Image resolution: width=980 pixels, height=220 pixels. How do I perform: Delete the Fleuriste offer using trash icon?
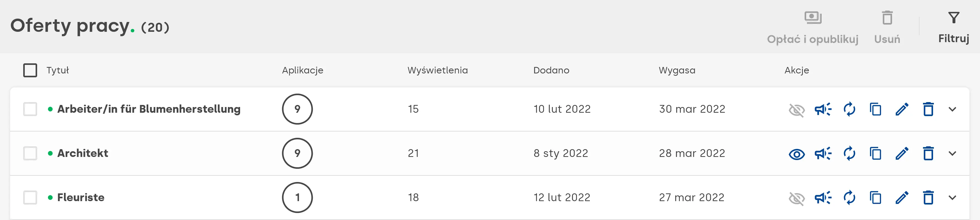pyautogui.click(x=928, y=198)
